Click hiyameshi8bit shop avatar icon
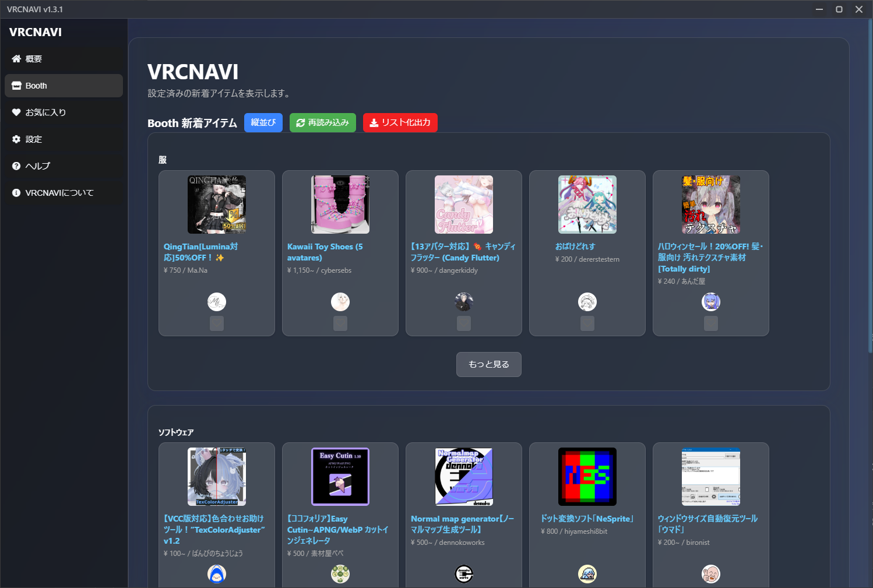Image resolution: width=873 pixels, height=588 pixels. click(x=587, y=574)
